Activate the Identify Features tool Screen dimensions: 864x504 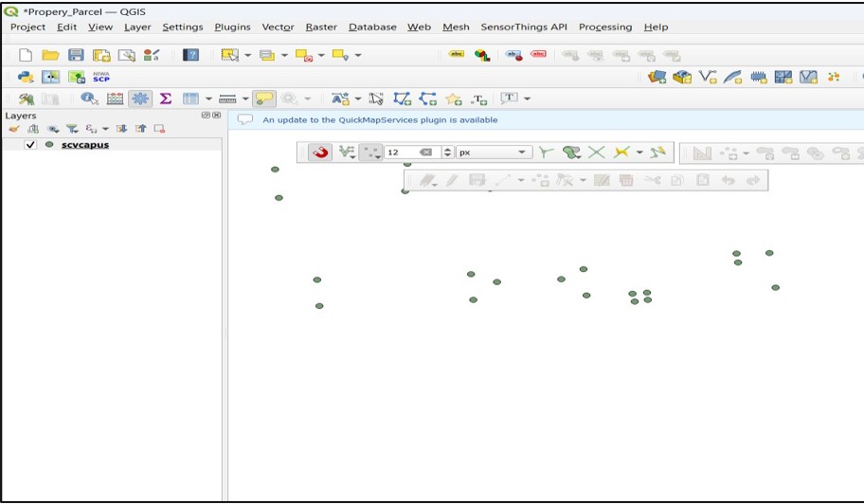pyautogui.click(x=89, y=99)
